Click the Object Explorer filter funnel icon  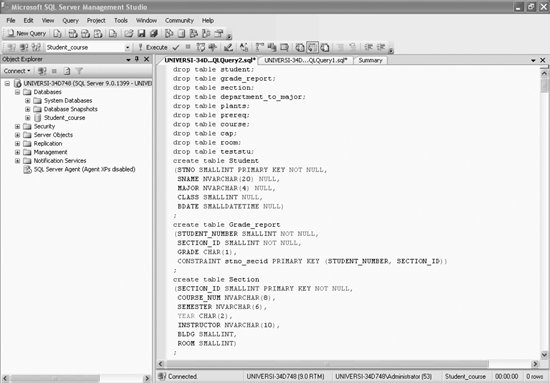click(x=79, y=71)
